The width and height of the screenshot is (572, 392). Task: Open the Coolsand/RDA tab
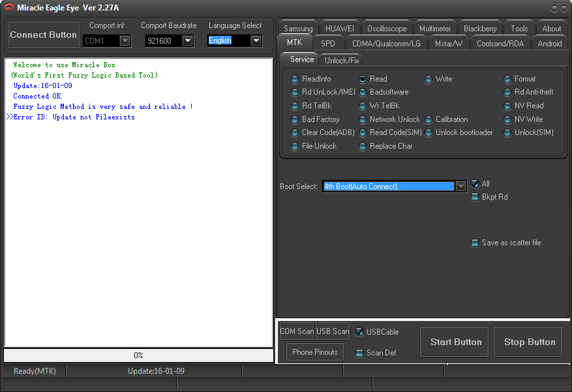(500, 44)
